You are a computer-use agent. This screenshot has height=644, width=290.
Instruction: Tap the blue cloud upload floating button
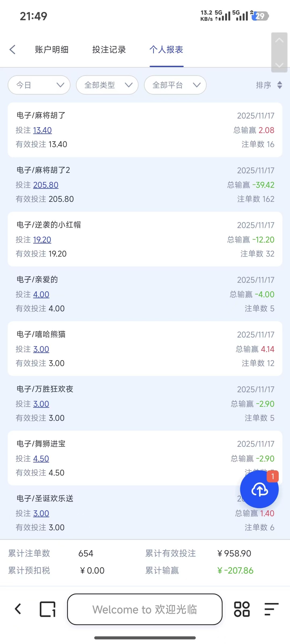[x=259, y=489]
